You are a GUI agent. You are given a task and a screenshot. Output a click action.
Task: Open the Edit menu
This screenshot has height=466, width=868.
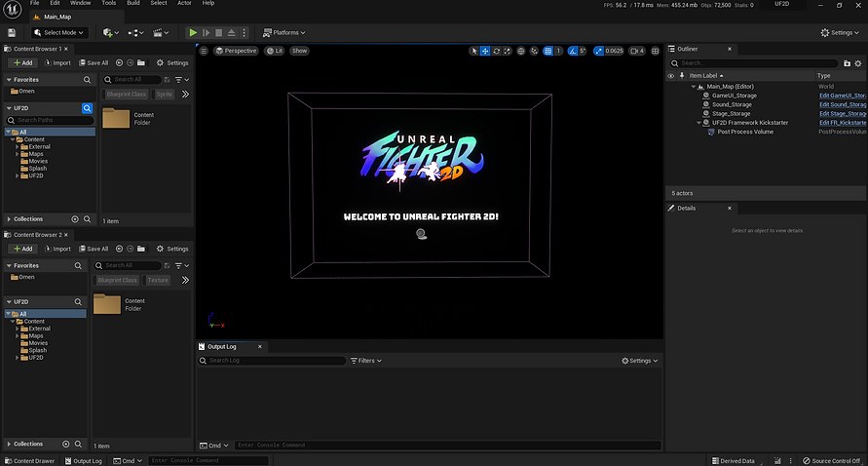(x=55, y=3)
